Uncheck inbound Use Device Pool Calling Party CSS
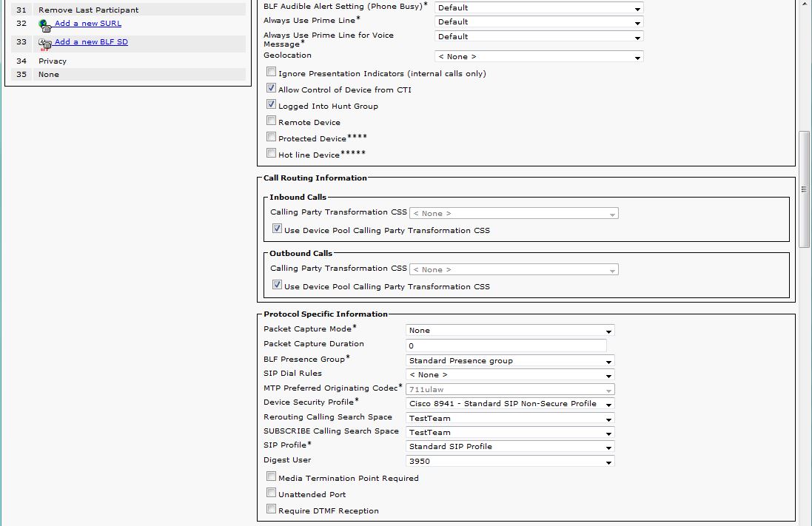This screenshot has width=812, height=526. click(x=277, y=229)
